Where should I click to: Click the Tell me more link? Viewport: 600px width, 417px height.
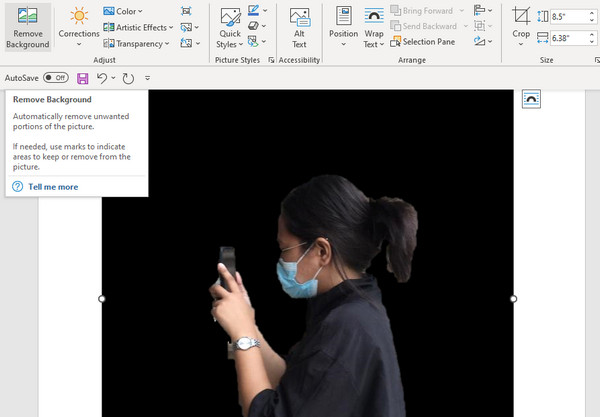coord(52,187)
